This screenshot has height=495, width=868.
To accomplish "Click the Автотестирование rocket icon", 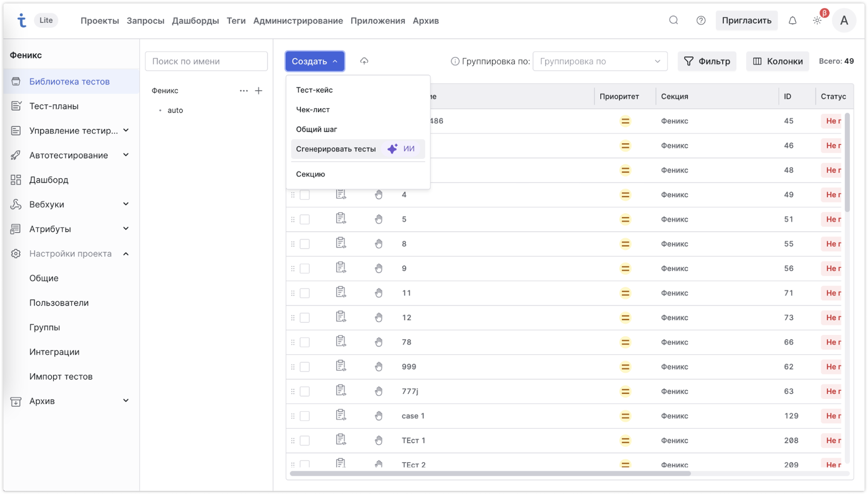I will [16, 155].
